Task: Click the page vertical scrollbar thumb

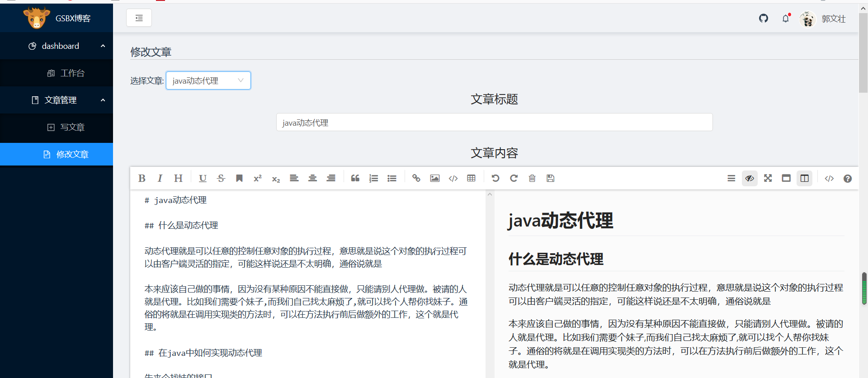Action: (863, 53)
